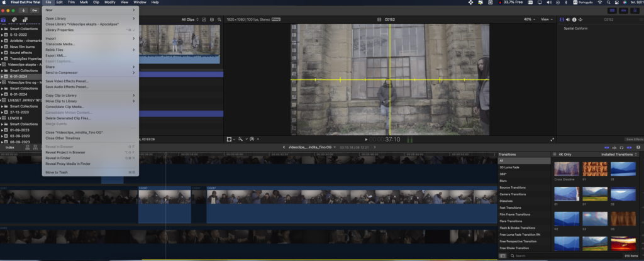Open the Installed Transitions dropdown

[x=619, y=155]
